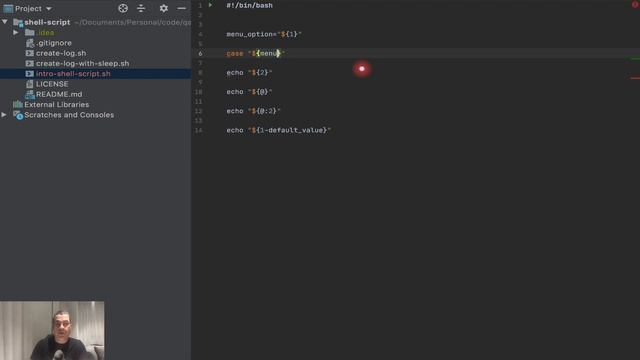Screen dimensions: 640x360
Task: Click the .idea folder icon
Action: [30, 32]
